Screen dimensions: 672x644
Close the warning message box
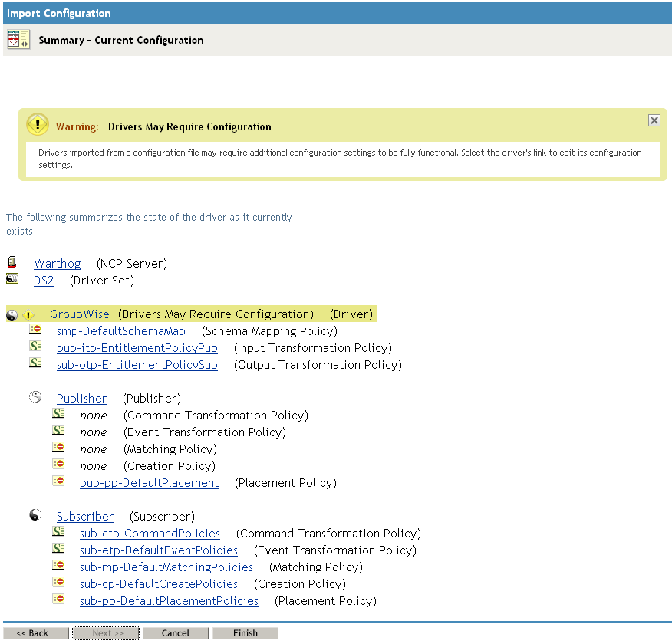point(654,120)
